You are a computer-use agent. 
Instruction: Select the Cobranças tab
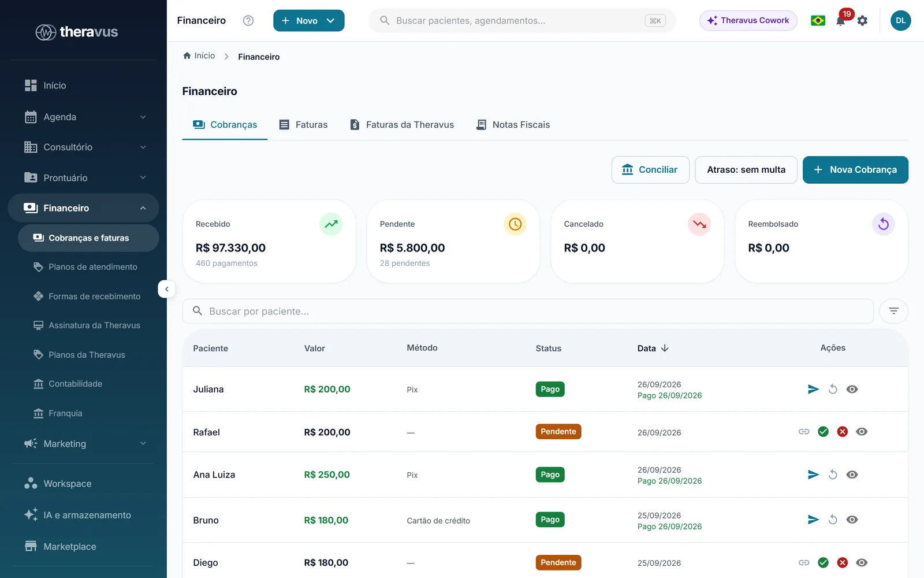tap(225, 124)
